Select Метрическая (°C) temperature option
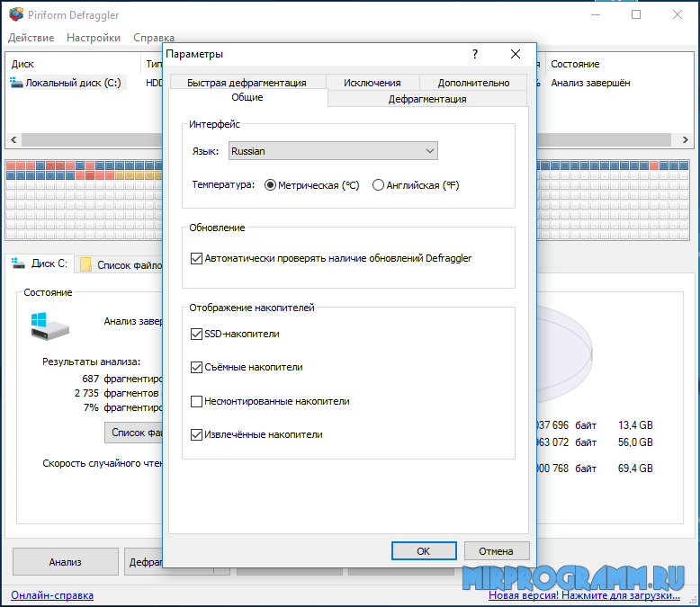The image size is (700, 607). (312, 184)
